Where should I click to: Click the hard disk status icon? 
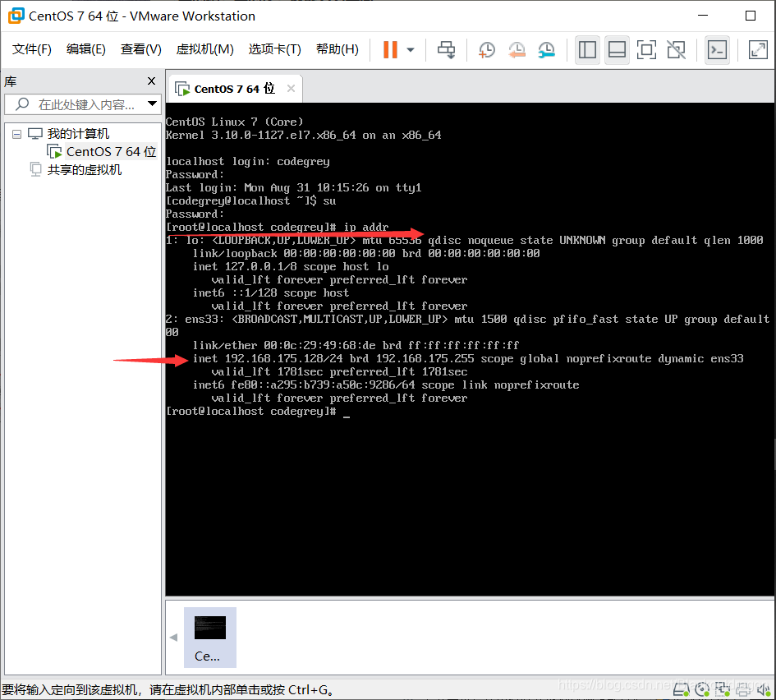coord(682,689)
